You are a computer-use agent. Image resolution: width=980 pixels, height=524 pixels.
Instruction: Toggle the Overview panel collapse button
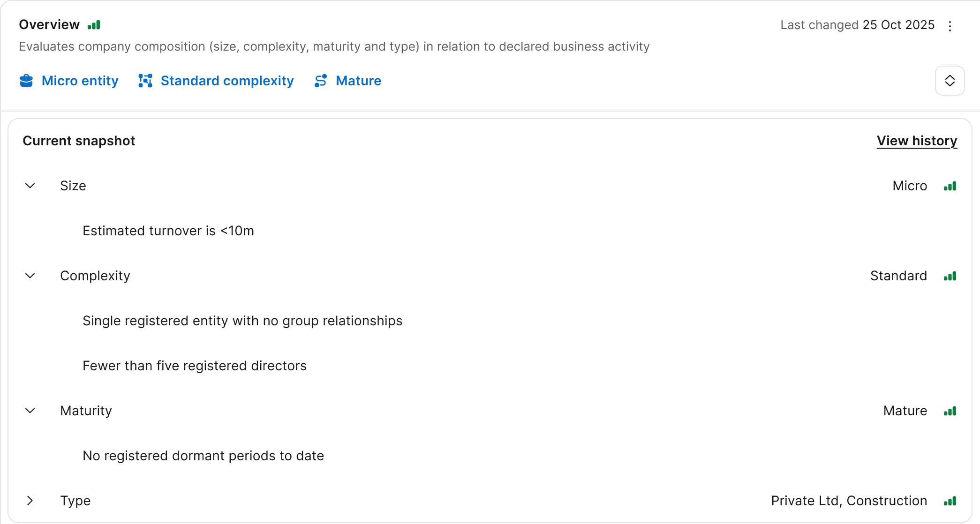tap(950, 81)
